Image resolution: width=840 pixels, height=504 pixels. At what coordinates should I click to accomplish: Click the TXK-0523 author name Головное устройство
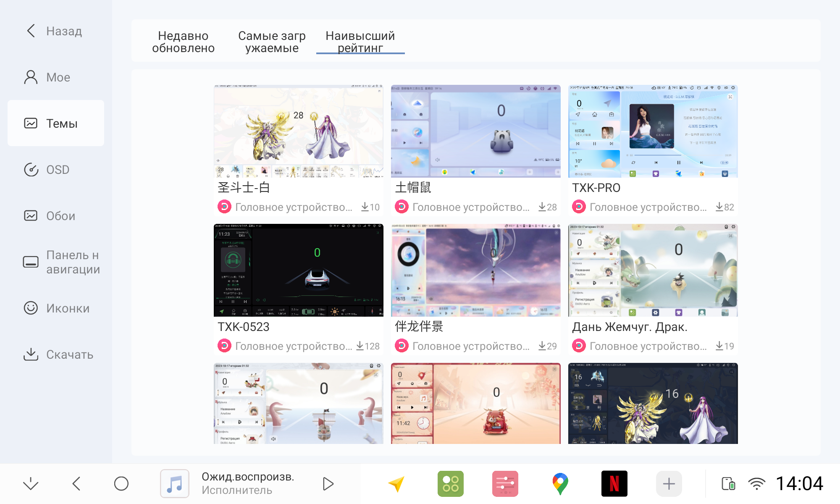(294, 346)
